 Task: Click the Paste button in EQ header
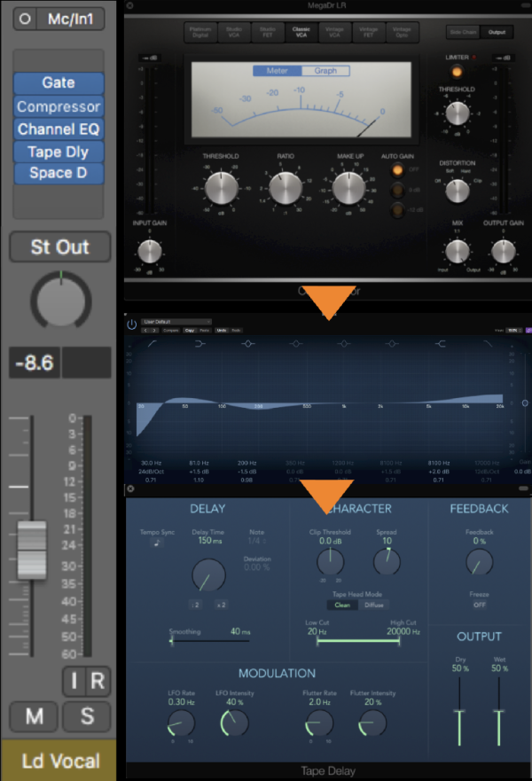click(x=205, y=331)
